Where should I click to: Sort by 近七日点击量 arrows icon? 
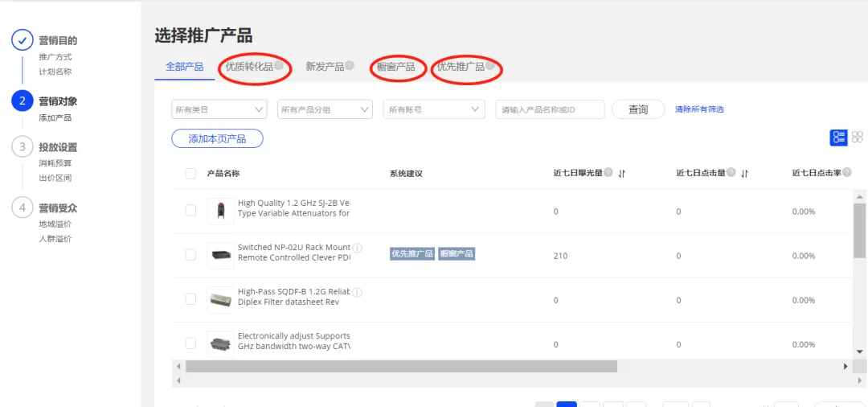(744, 173)
